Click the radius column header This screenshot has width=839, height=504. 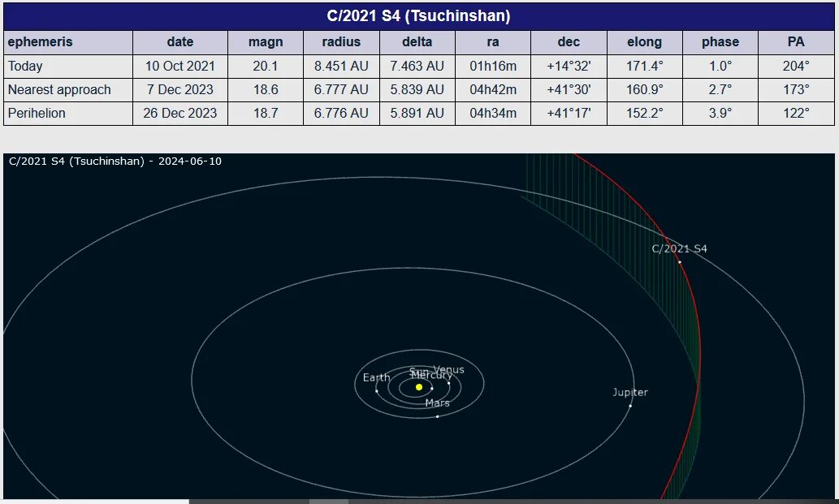point(341,41)
